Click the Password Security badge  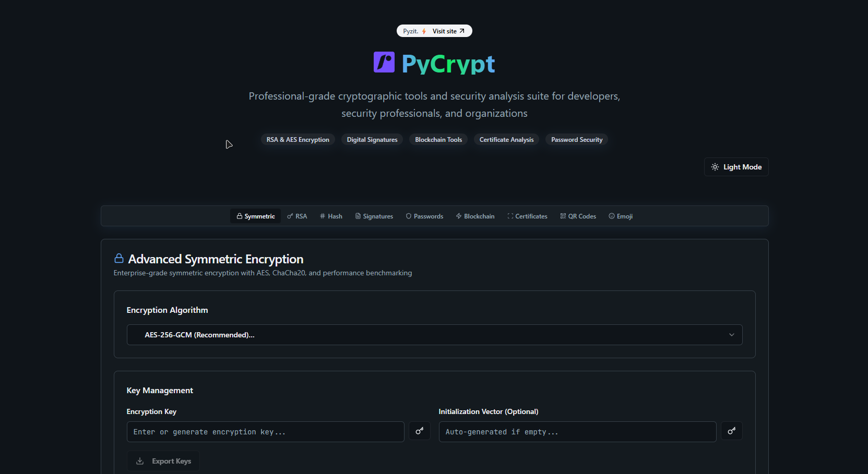577,140
